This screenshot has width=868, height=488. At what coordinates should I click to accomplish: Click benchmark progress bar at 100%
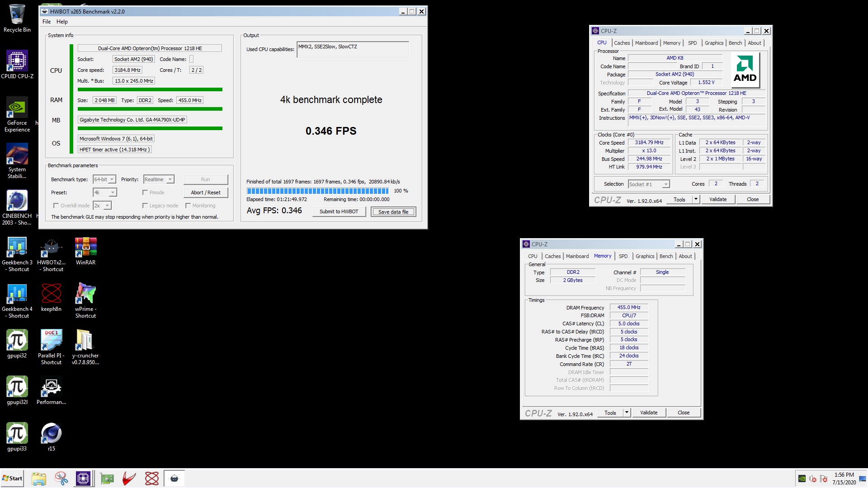[x=317, y=191]
